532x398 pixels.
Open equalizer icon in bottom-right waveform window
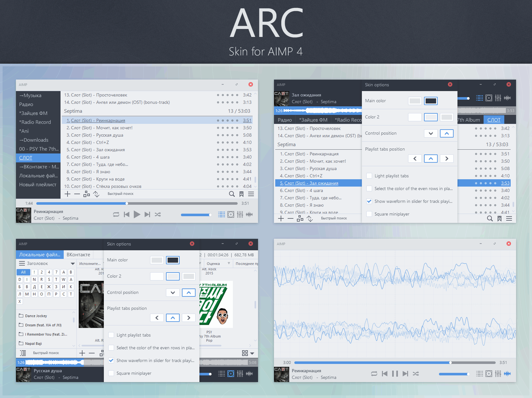point(498,374)
